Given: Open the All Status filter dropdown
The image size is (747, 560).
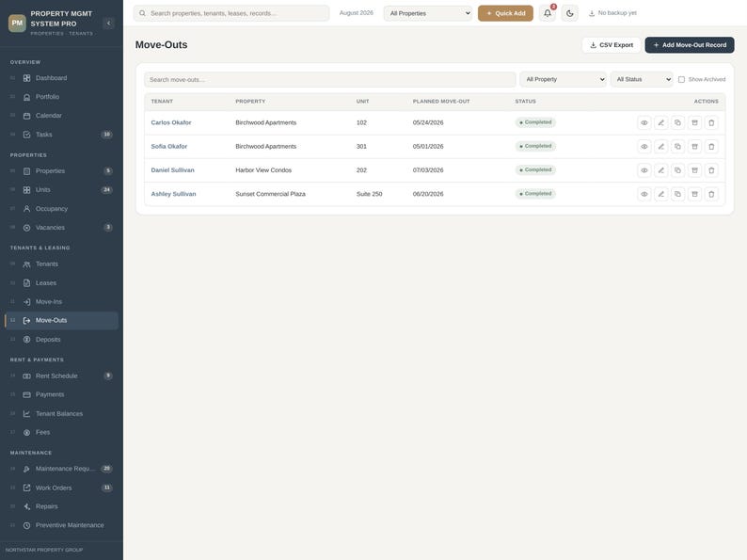Looking at the screenshot, I should [x=642, y=79].
